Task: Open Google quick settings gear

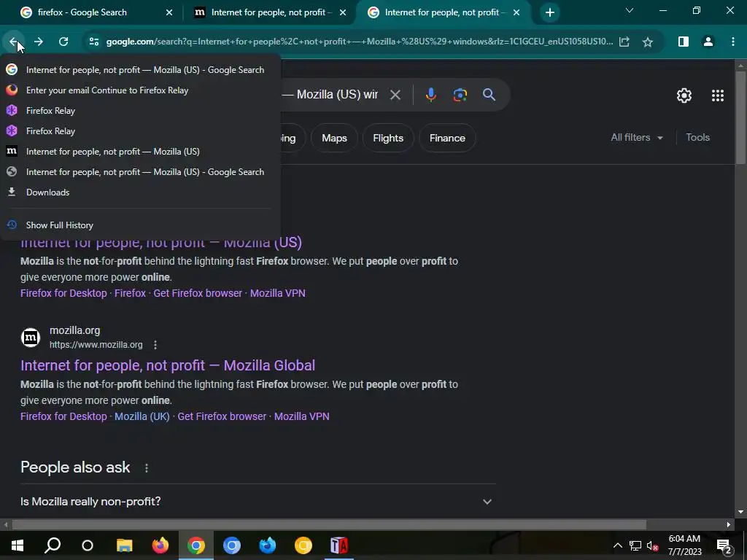Action: click(x=684, y=96)
